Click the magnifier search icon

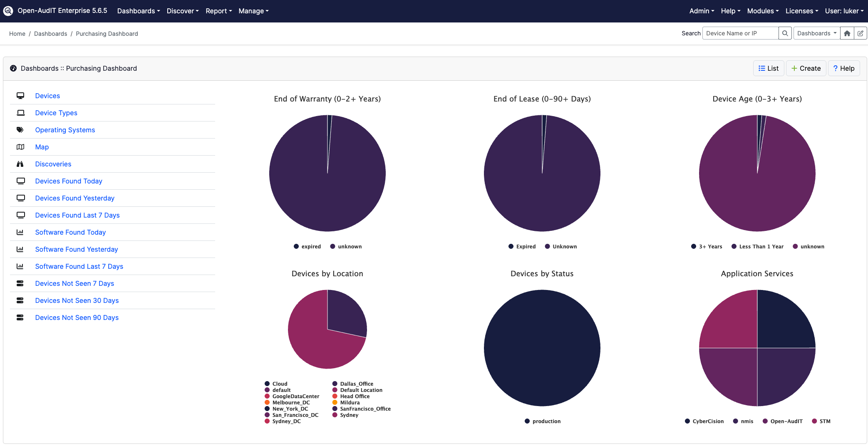pyautogui.click(x=785, y=33)
